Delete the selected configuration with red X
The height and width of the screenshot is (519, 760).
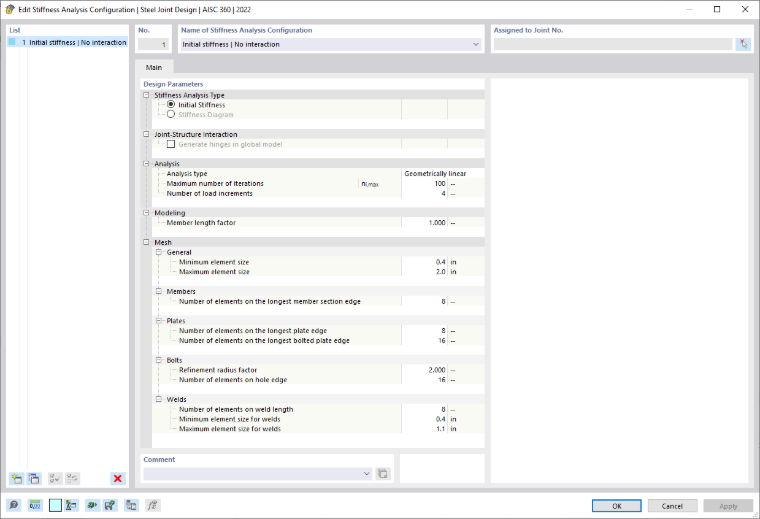click(x=118, y=479)
